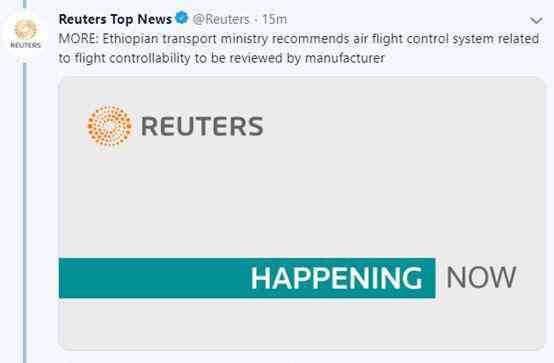Click the NOW text beside the banner
The height and width of the screenshot is (363, 554).
tap(481, 278)
